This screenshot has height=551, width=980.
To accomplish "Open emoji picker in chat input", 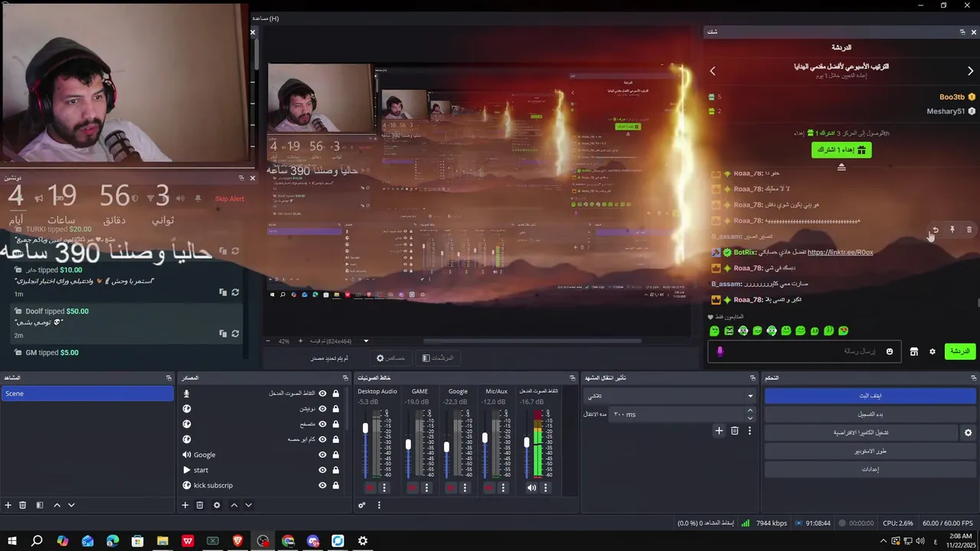I will (x=890, y=351).
